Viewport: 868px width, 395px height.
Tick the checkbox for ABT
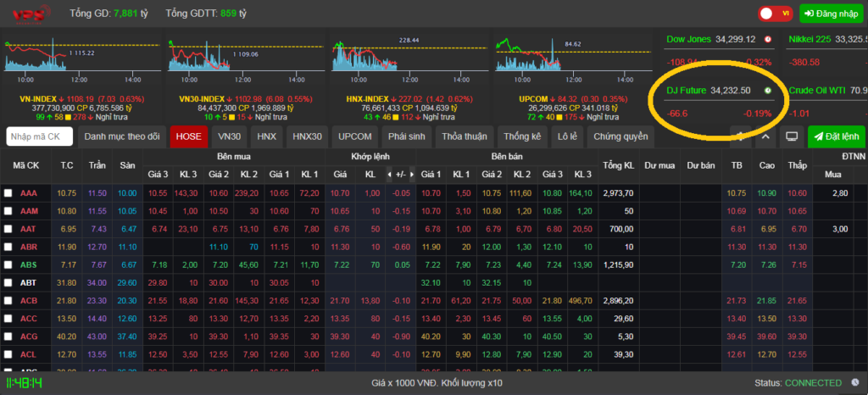point(8,282)
